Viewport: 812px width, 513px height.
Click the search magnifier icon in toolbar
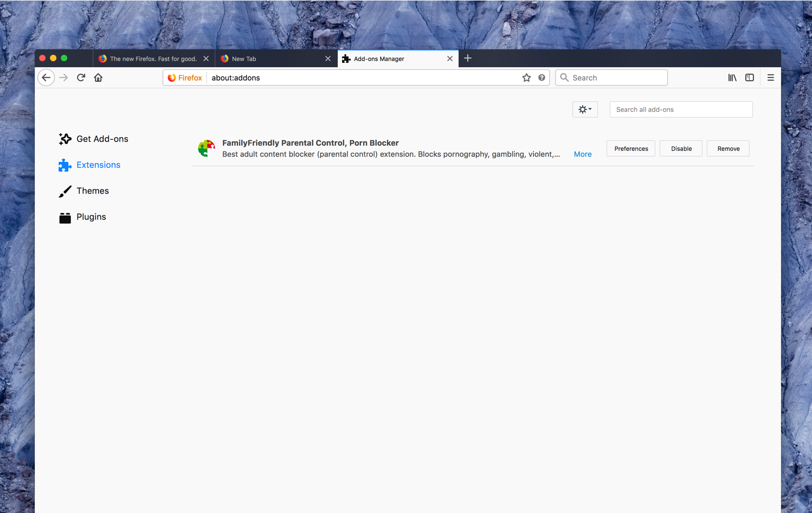pyautogui.click(x=564, y=77)
